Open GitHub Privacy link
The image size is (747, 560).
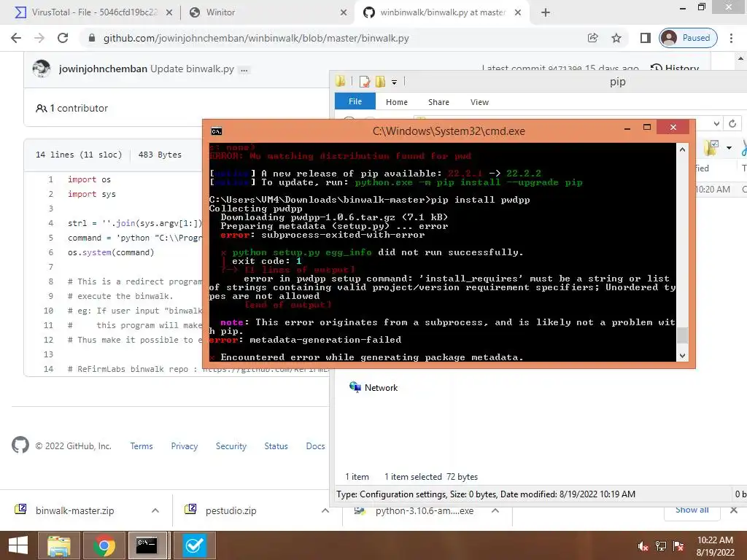(185, 446)
